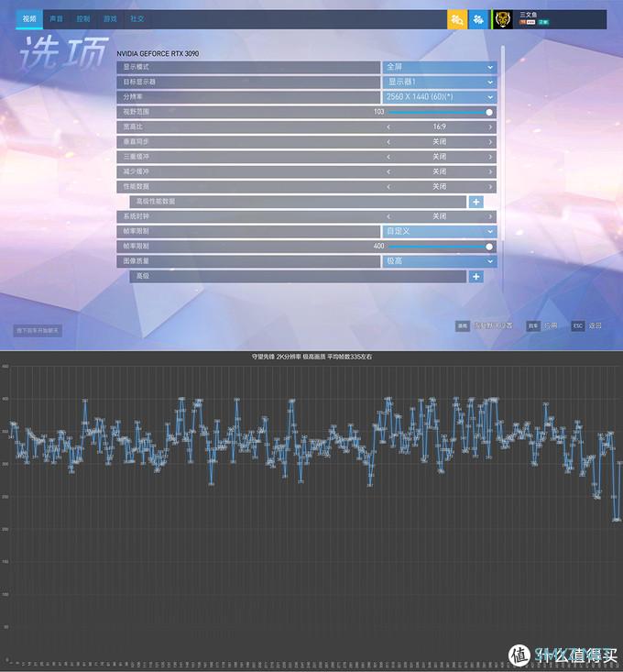The height and width of the screenshot is (672, 623).
Task: Toggle 垂直同步 with its left arrow
Action: click(388, 142)
